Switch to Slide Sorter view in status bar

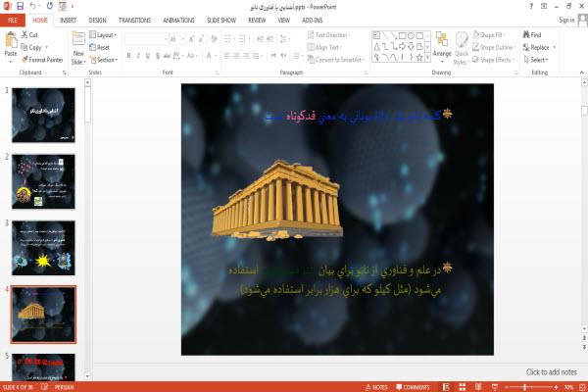pos(463,387)
